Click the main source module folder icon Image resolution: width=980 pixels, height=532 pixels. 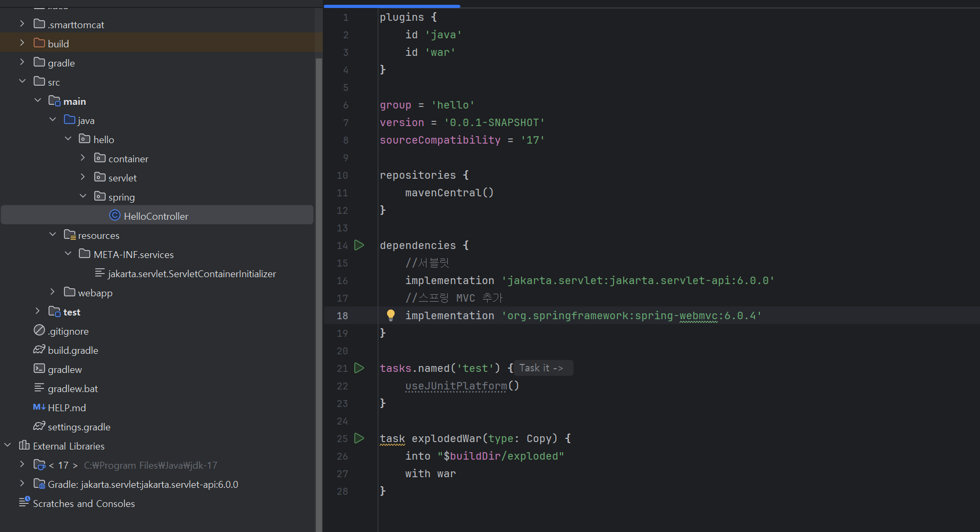tap(54, 101)
